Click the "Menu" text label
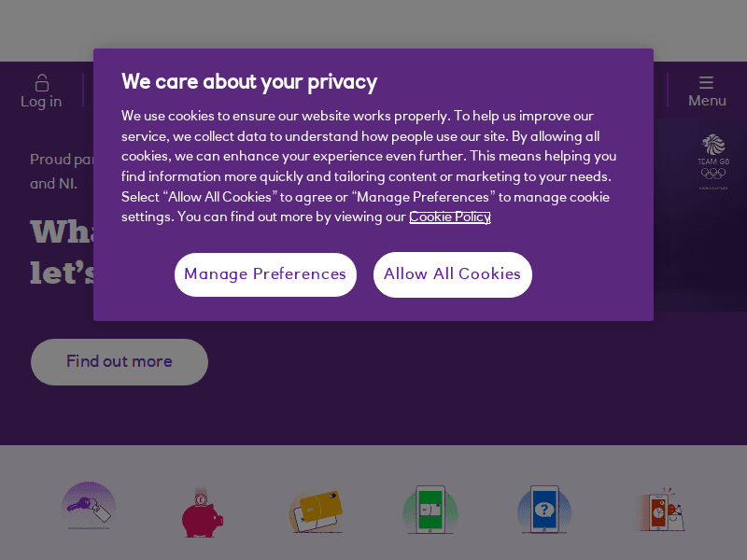 (x=707, y=101)
